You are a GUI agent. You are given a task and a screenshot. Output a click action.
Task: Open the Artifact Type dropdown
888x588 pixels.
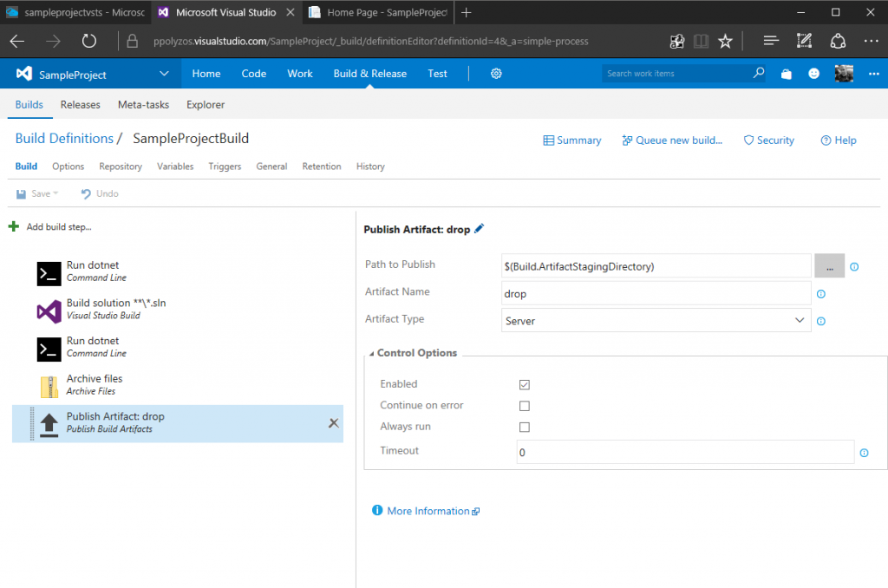(x=800, y=321)
